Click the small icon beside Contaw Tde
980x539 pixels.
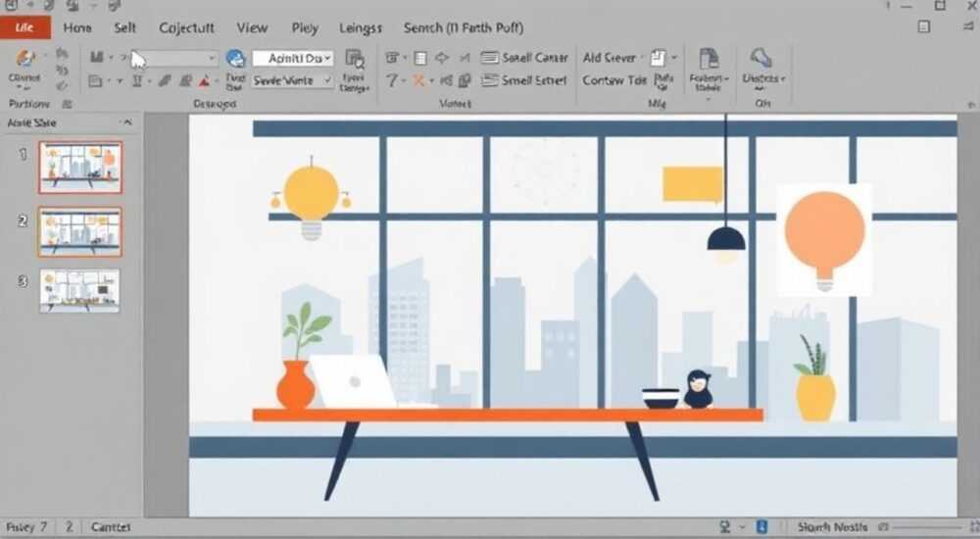tap(663, 80)
